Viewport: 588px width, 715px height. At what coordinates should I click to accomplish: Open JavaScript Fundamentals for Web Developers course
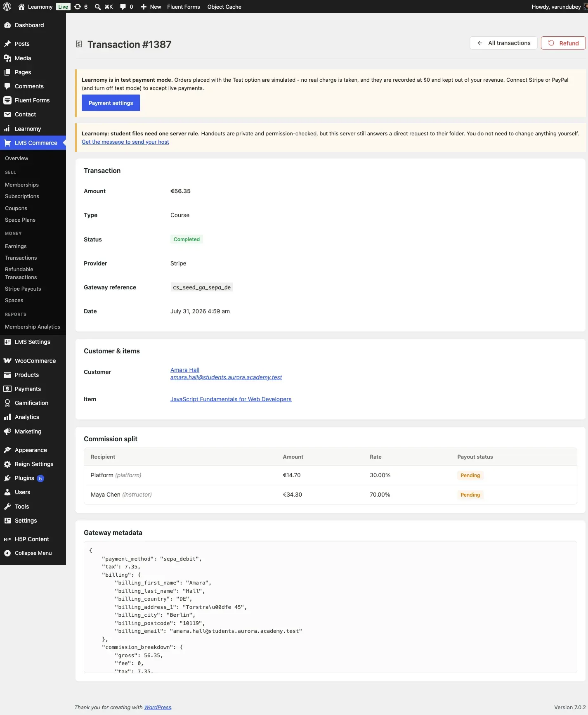click(231, 399)
